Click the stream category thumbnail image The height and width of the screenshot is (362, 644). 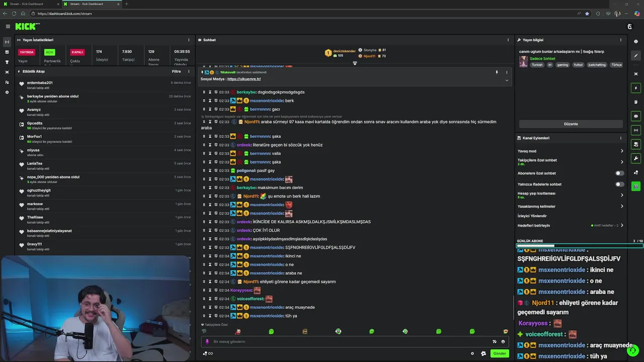tap(524, 61)
